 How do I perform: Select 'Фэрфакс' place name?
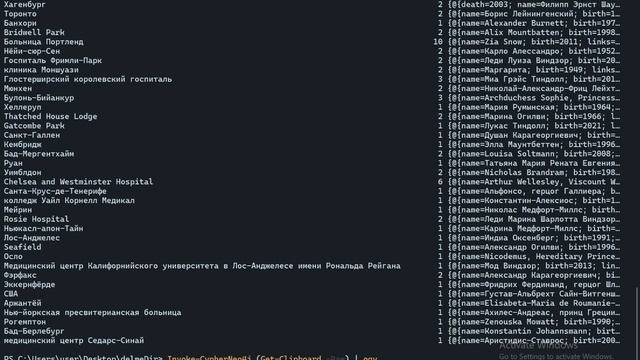point(20,276)
